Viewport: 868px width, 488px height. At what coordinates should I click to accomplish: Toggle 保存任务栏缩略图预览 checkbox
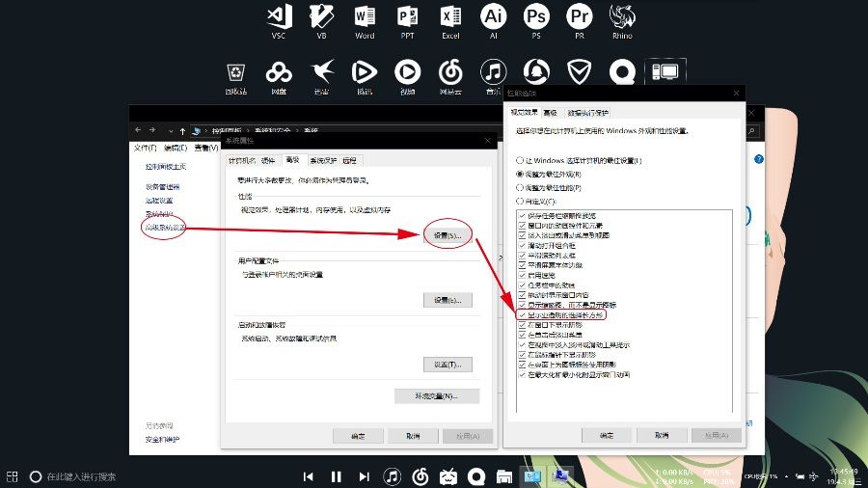click(x=522, y=216)
